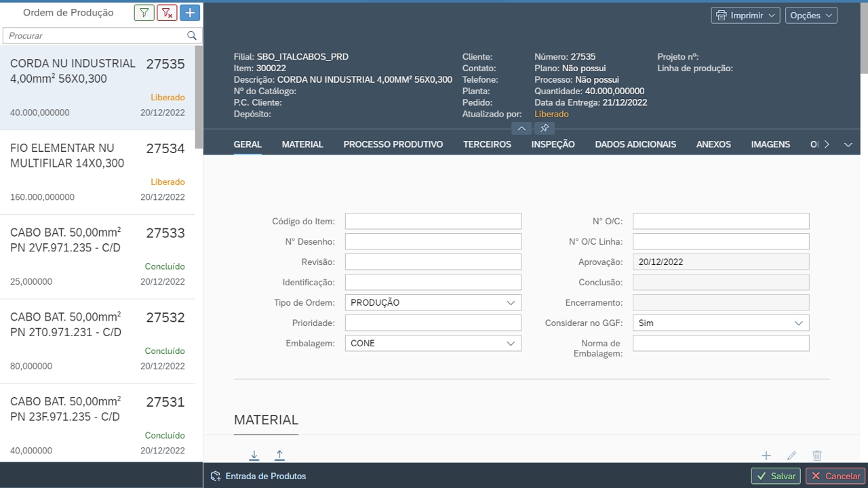
Task: Select order 27533 in the list
Action: 98,257
